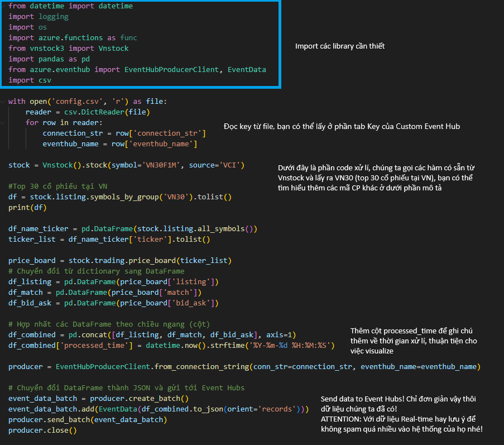Click 'event_data_batch = producer.create_batch()' line
This screenshot has height=445, width=504.
tap(98, 398)
